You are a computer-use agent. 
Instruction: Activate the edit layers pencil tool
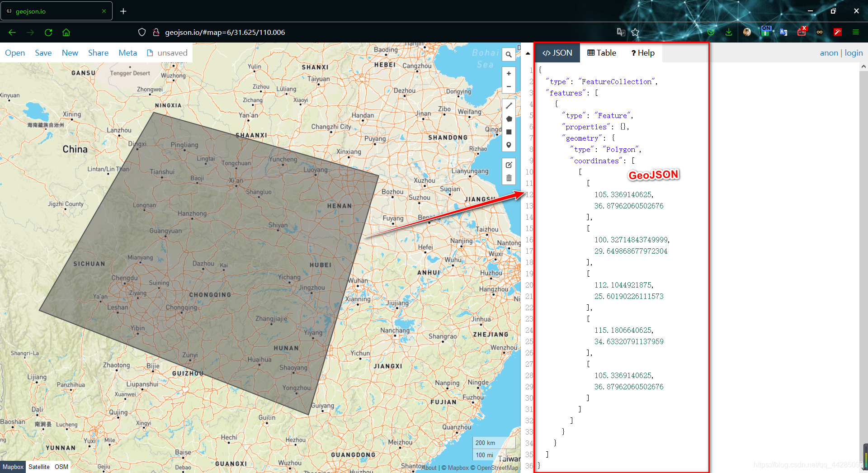[x=509, y=165]
